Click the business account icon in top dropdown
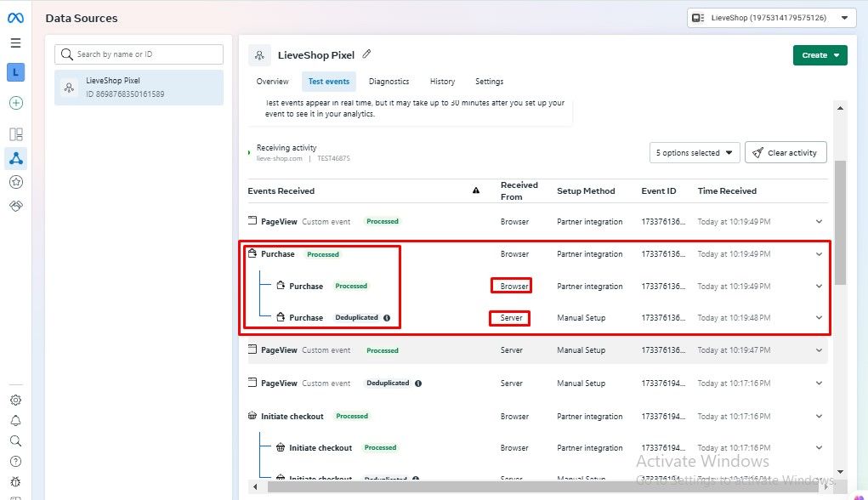868x500 pixels. [698, 18]
